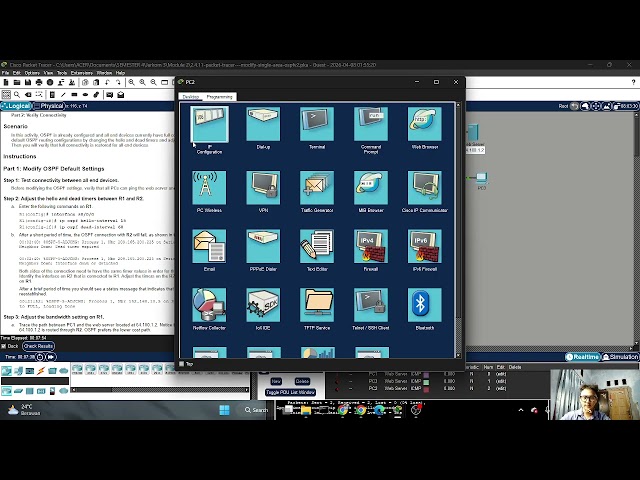Open the IoX IDE app

[263, 305]
